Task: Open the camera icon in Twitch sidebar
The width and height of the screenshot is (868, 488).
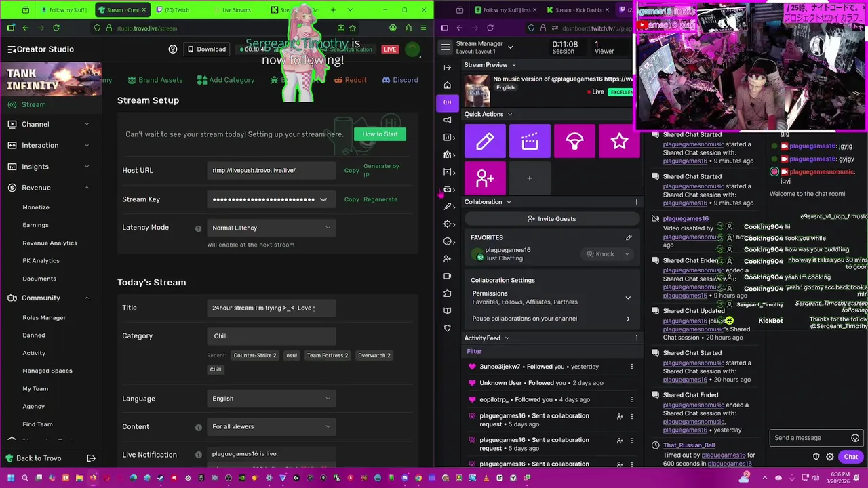Action: [447, 276]
